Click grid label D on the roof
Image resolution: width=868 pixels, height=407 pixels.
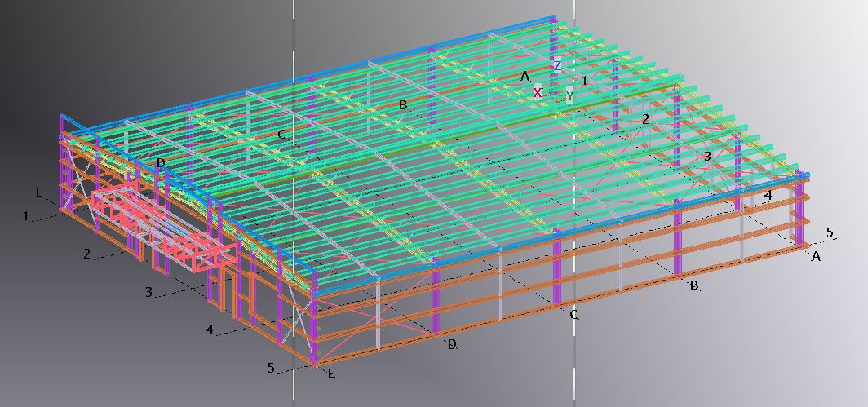click(x=161, y=163)
